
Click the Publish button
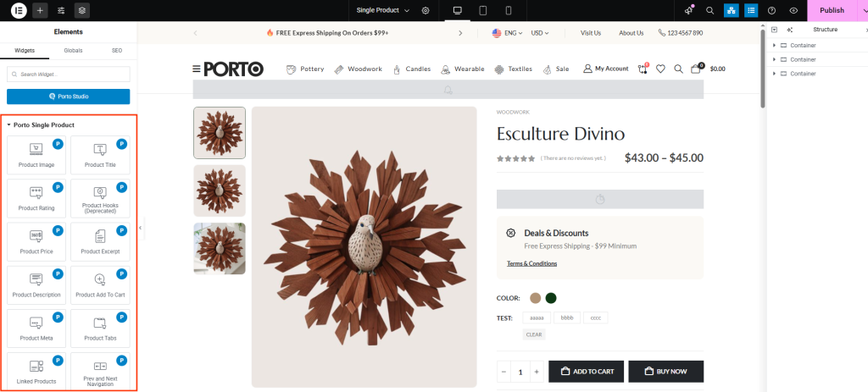(x=831, y=10)
